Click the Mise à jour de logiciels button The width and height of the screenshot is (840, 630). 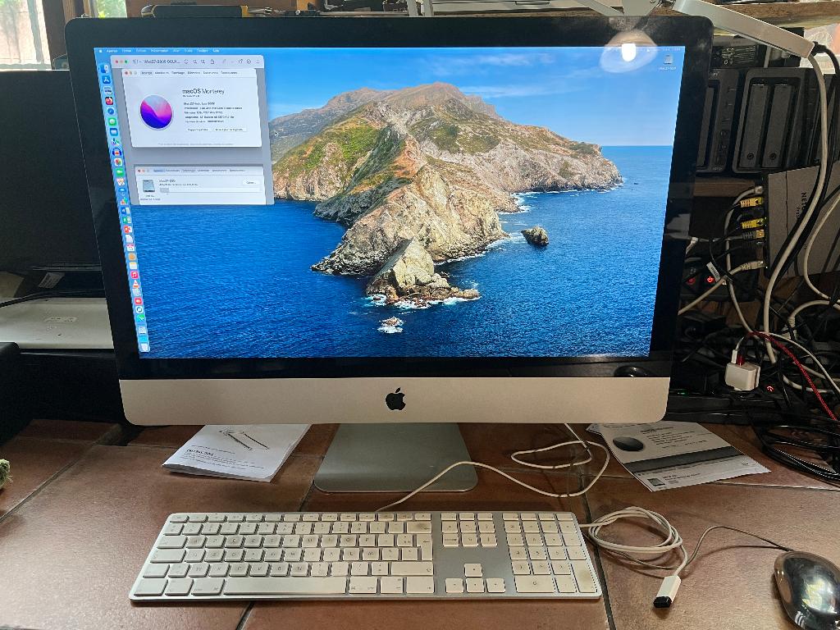229,129
